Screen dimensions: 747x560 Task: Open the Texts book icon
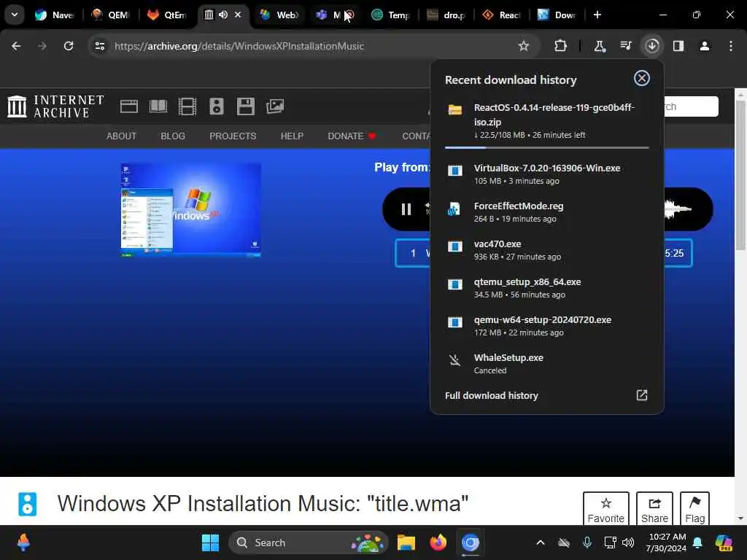coord(158,106)
